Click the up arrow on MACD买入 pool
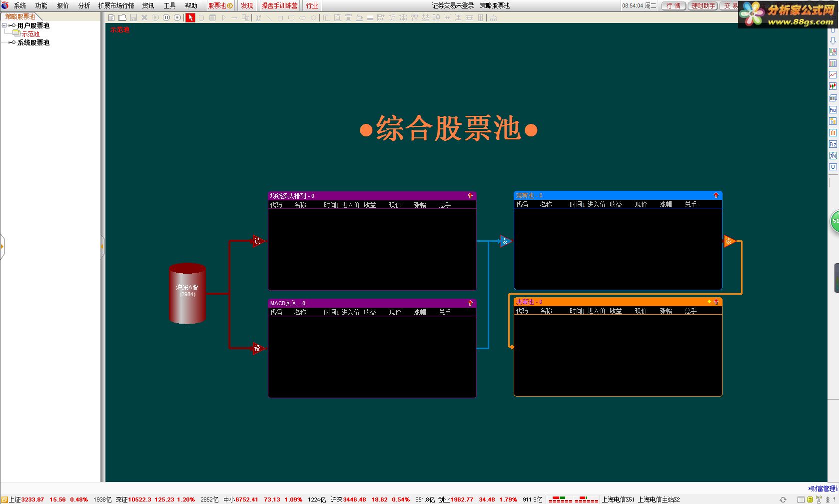839x504 pixels. coord(470,303)
